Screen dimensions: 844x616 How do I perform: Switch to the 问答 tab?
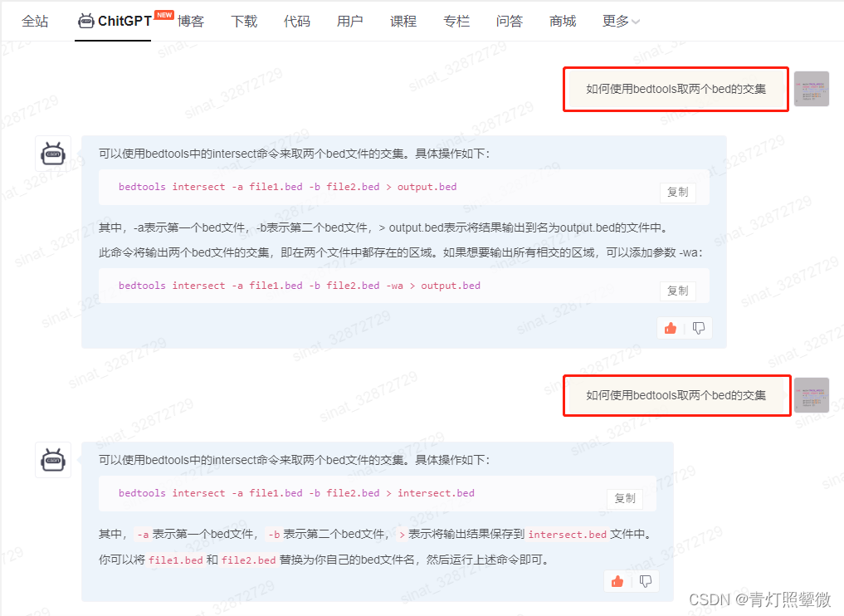coord(509,22)
